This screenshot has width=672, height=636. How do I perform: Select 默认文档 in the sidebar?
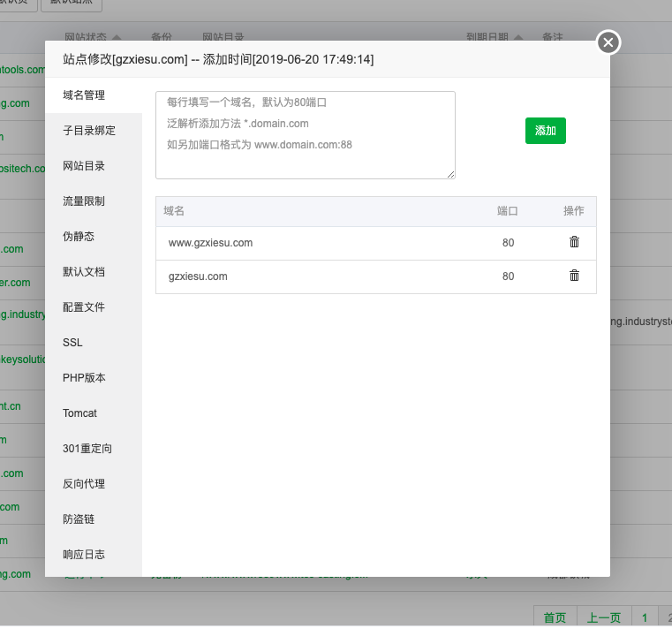pos(84,272)
